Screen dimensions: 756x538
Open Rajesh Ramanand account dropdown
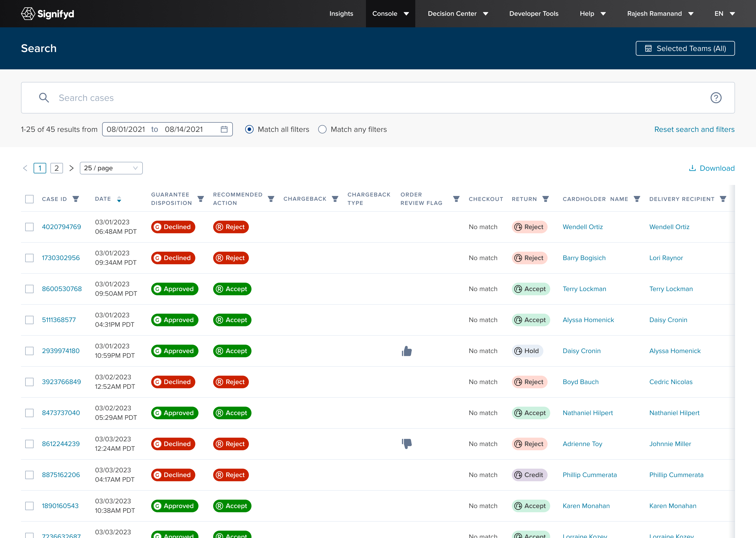(660, 14)
